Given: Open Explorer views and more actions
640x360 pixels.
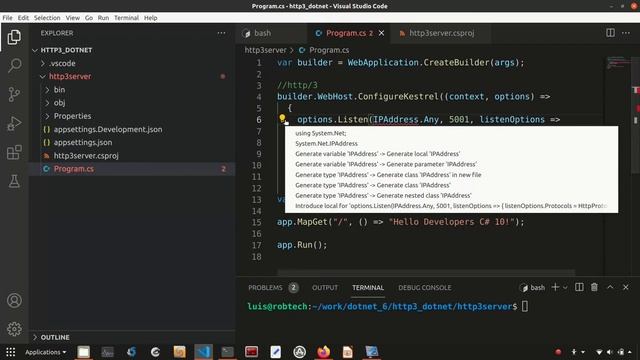Looking at the screenshot, I should pyautogui.click(x=221, y=33).
